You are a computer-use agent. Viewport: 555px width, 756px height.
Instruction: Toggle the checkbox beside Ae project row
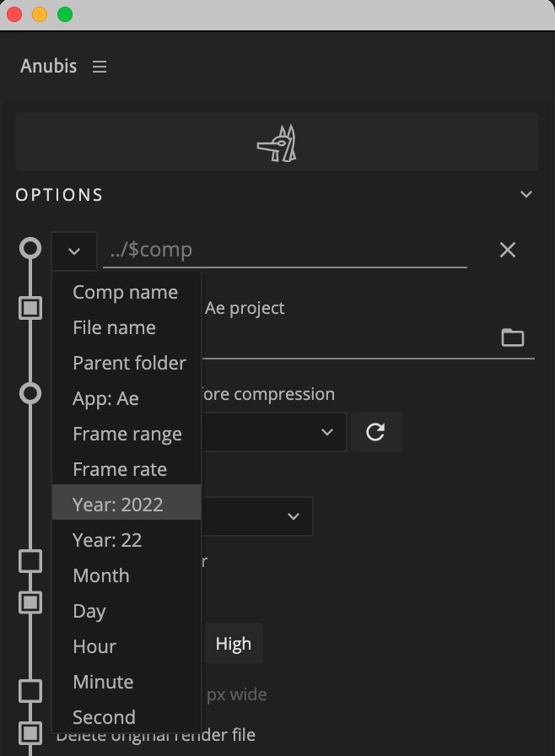pyautogui.click(x=30, y=308)
